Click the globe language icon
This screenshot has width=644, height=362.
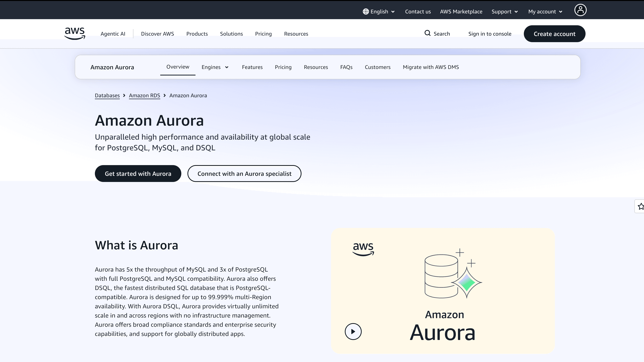pyautogui.click(x=366, y=12)
